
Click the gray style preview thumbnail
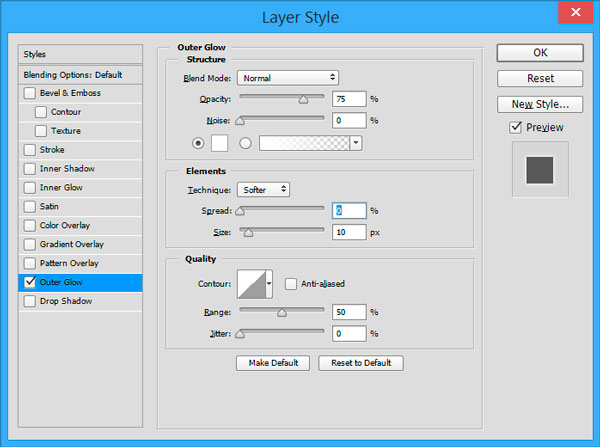[540, 170]
